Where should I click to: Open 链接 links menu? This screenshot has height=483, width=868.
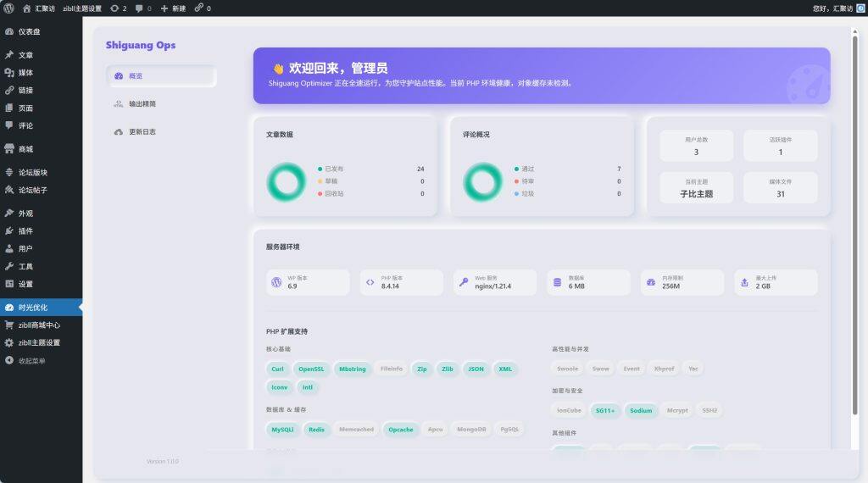(x=41, y=90)
